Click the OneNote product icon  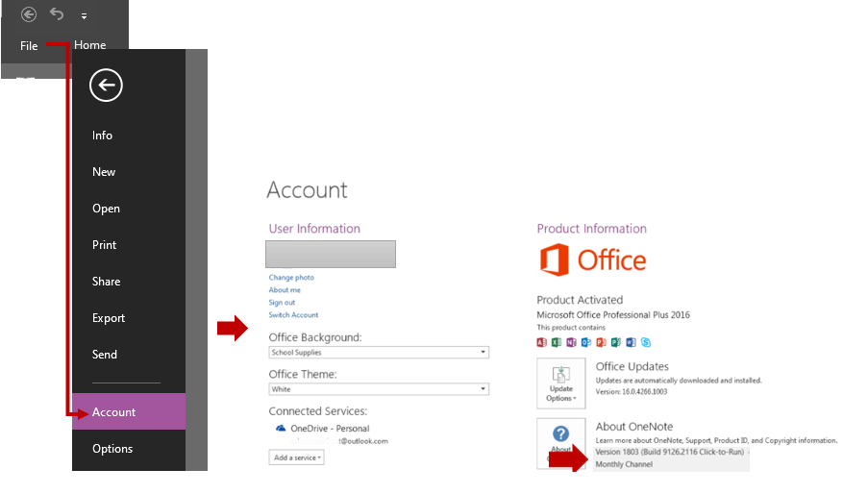pyautogui.click(x=571, y=342)
